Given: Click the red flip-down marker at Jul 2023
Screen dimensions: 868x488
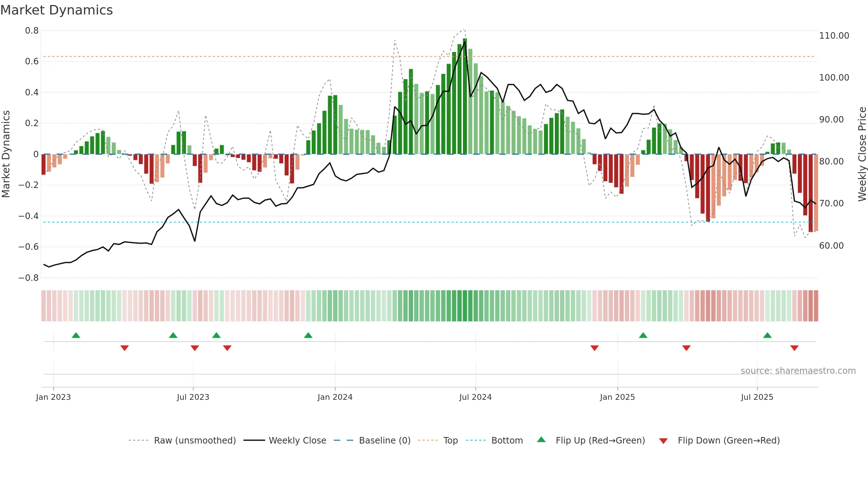Looking at the screenshot, I should coord(195,348).
